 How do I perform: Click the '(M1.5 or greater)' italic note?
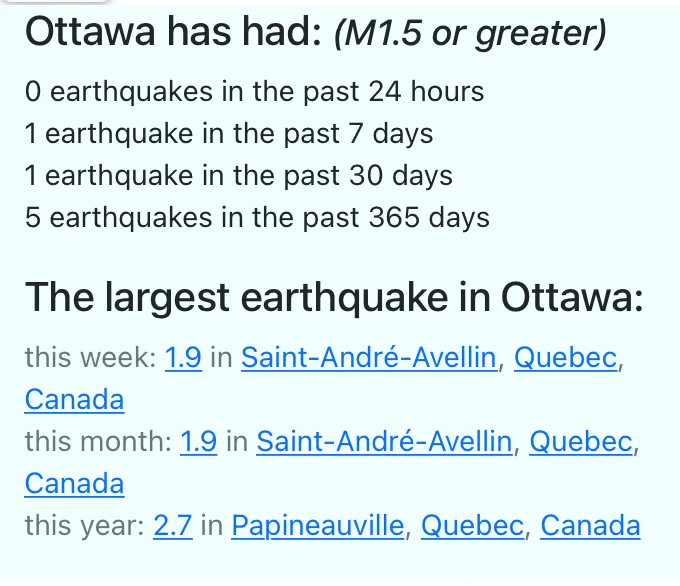470,33
